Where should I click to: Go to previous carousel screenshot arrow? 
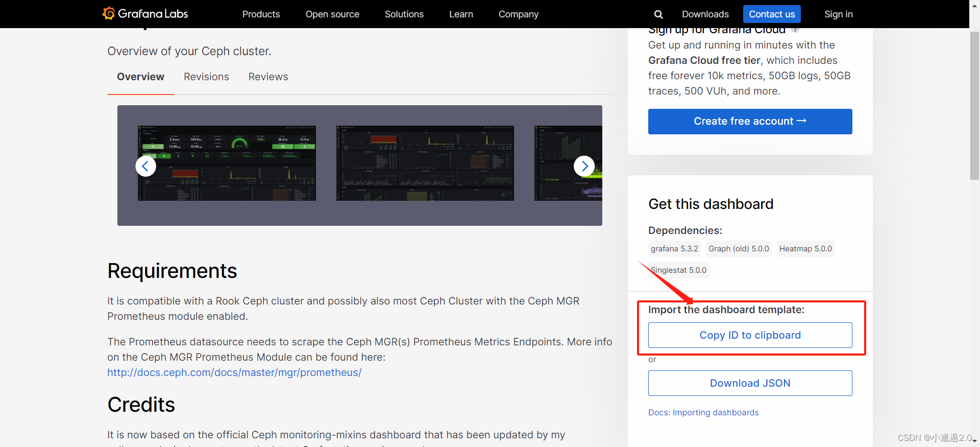145,166
